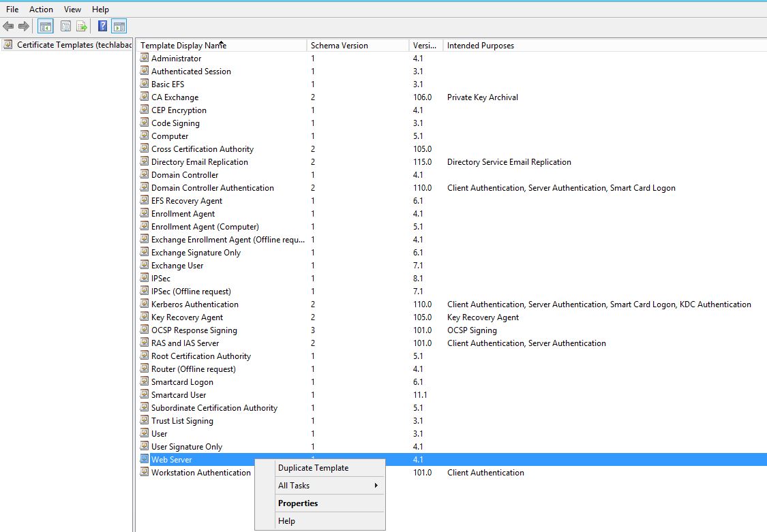Click the blue Help toolbar icon
Image resolution: width=767 pixels, height=532 pixels.
tap(102, 27)
